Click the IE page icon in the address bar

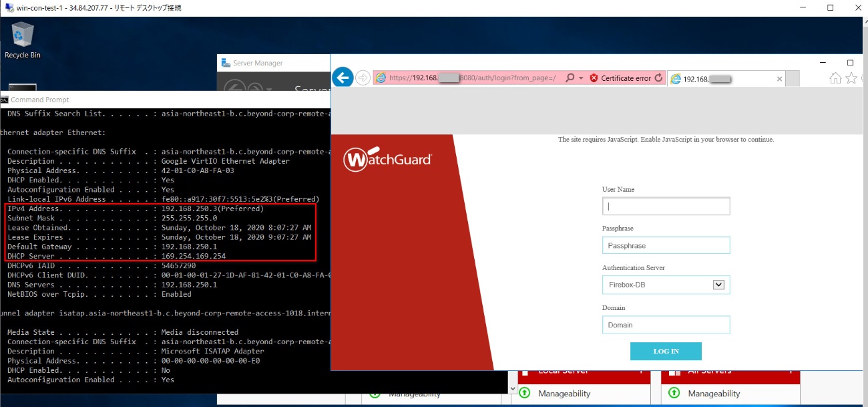[381, 78]
